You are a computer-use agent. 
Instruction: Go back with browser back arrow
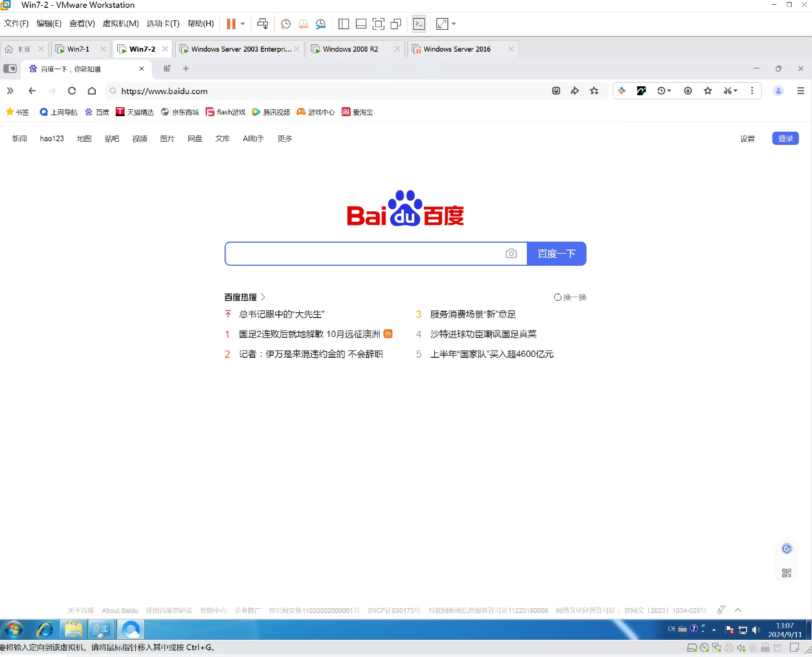pos(32,90)
